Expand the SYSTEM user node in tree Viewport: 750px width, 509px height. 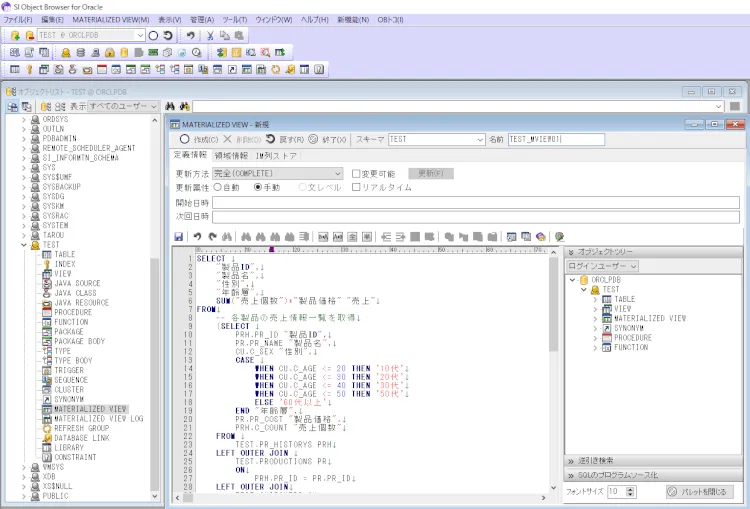click(x=24, y=226)
